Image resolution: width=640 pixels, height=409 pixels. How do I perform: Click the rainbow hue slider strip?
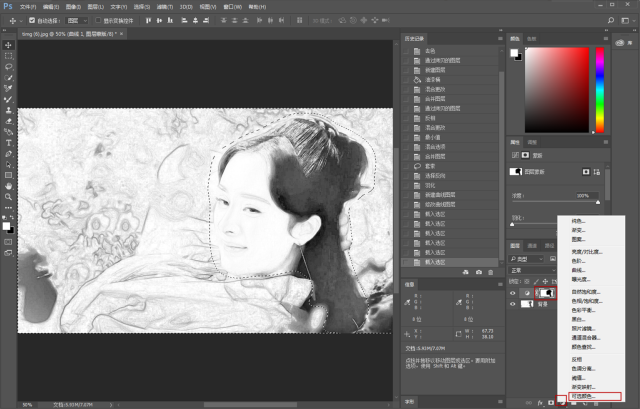click(x=600, y=90)
